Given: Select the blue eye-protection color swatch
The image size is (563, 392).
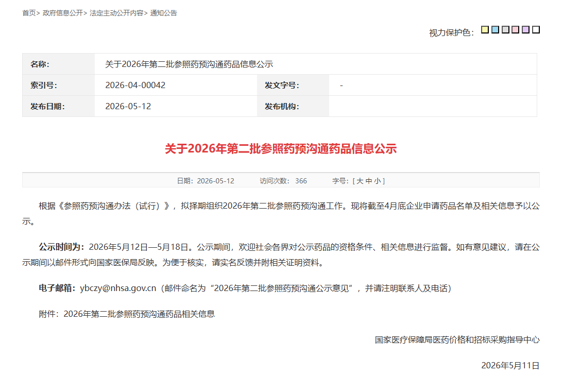Looking at the screenshot, I should pos(495,29).
